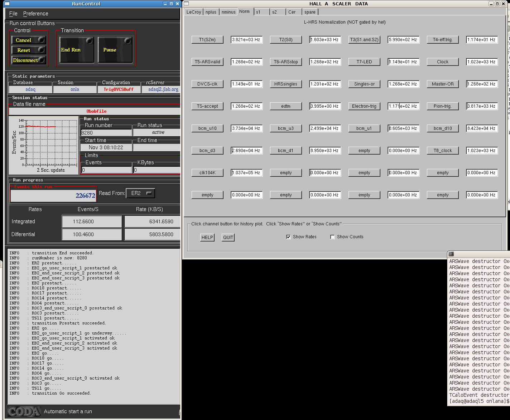Viewport: 510px width, 420px height.
Task: Click the Events limit input field
Action: point(107,170)
